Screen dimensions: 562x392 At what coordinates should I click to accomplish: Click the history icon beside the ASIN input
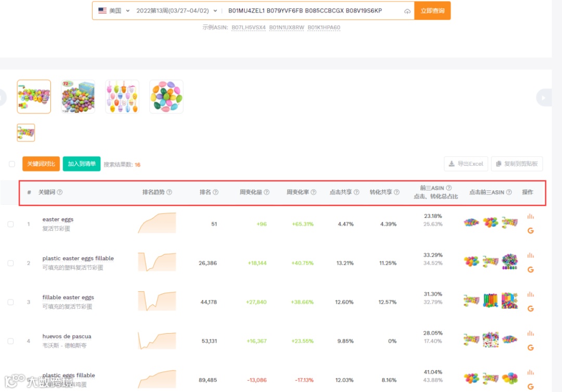(408, 10)
